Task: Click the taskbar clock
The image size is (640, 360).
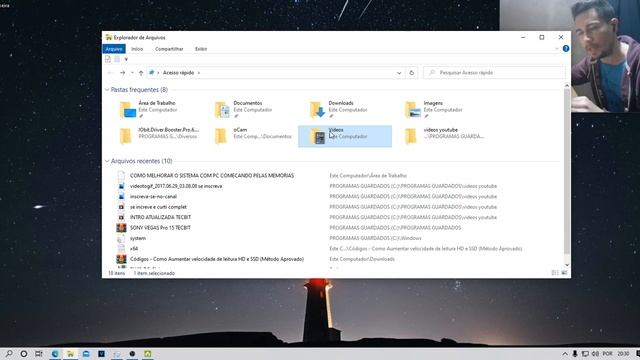Action: (623, 353)
